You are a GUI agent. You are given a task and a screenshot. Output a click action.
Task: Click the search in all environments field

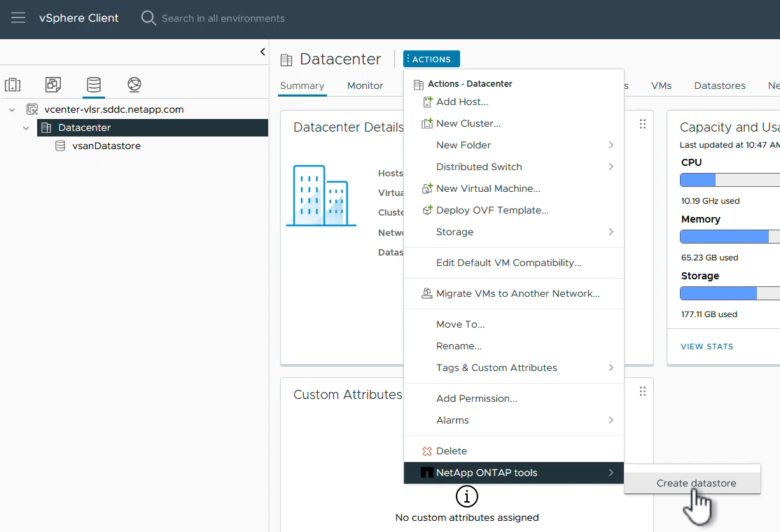tap(223, 18)
